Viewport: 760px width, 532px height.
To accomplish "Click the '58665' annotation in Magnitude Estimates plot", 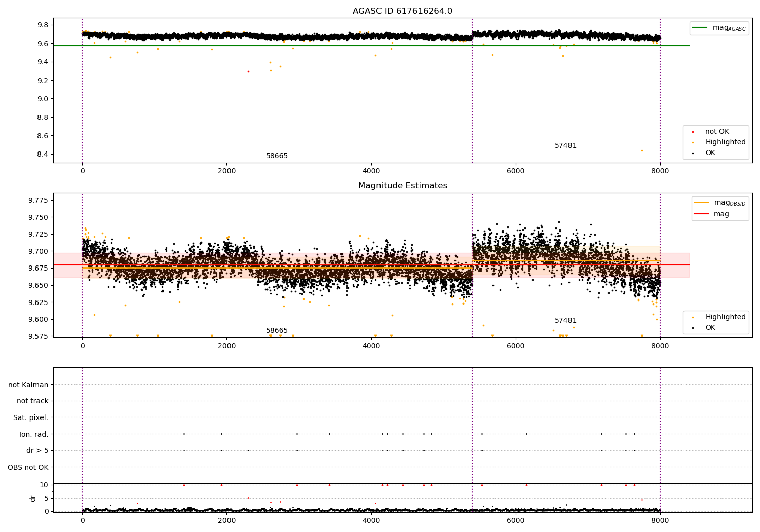I will coord(277,331).
